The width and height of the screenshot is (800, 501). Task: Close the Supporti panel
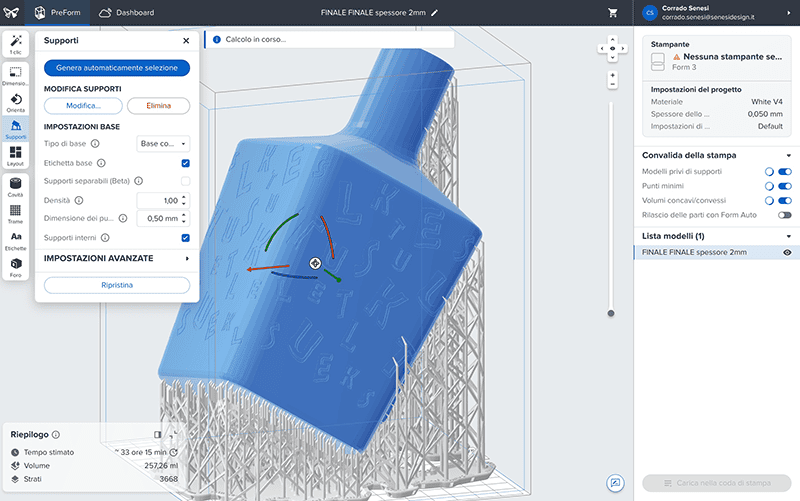click(x=186, y=41)
